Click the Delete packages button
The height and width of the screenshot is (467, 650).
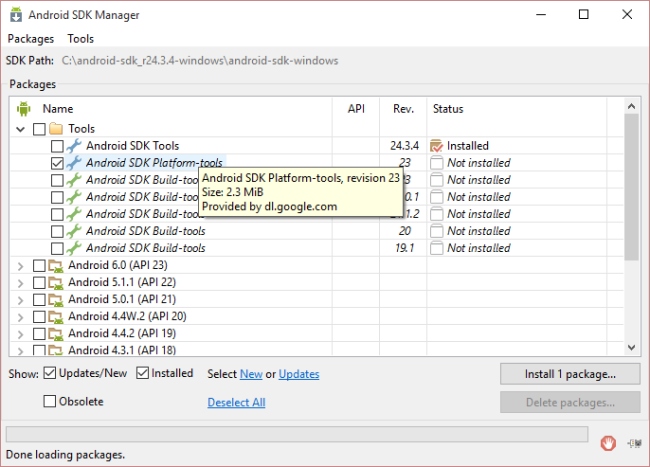(x=570, y=402)
